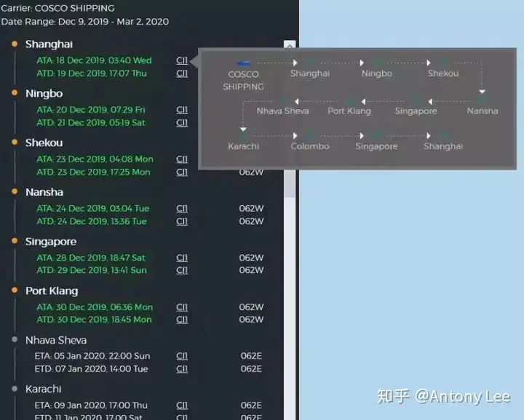The image size is (524, 420).
Task: Click 'ATA: 18 Dec 2019, 03:40 Wed' text
Action: click(x=94, y=60)
